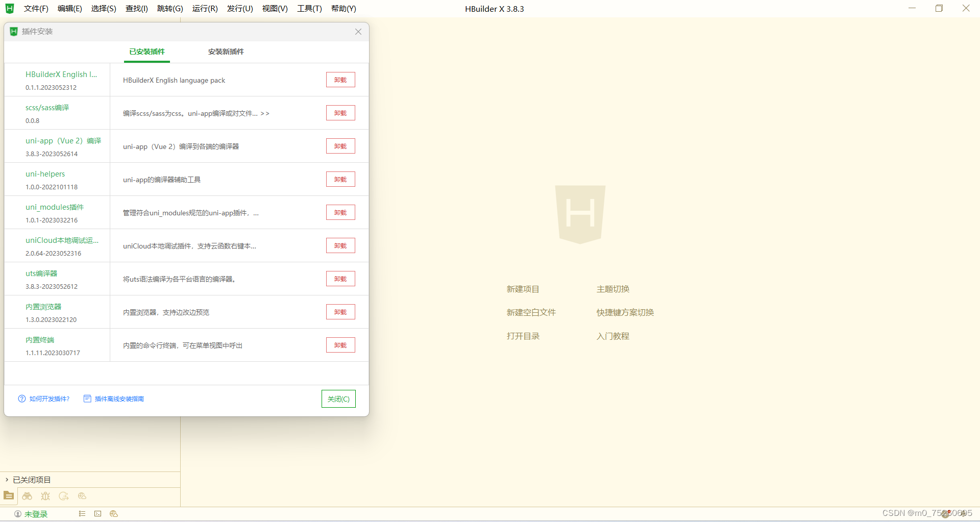The height and width of the screenshot is (522, 980).
Task: Select the scss/sass编译 plugin name
Action: tap(47, 108)
